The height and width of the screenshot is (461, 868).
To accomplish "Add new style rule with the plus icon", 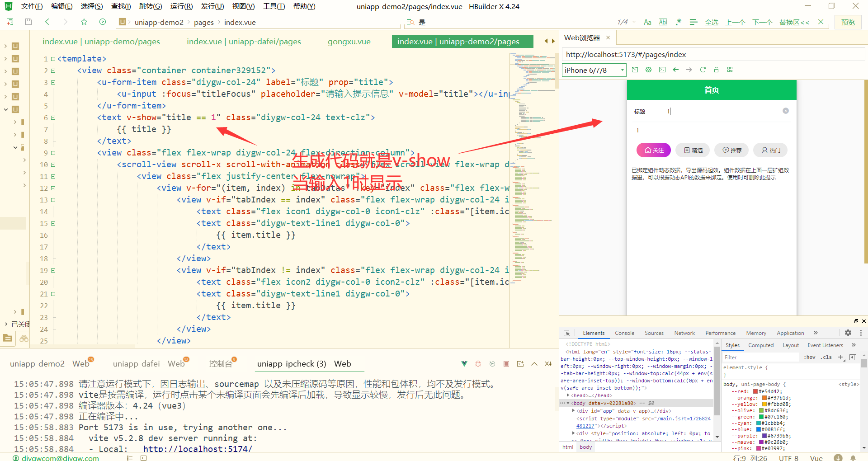I will (x=840, y=357).
